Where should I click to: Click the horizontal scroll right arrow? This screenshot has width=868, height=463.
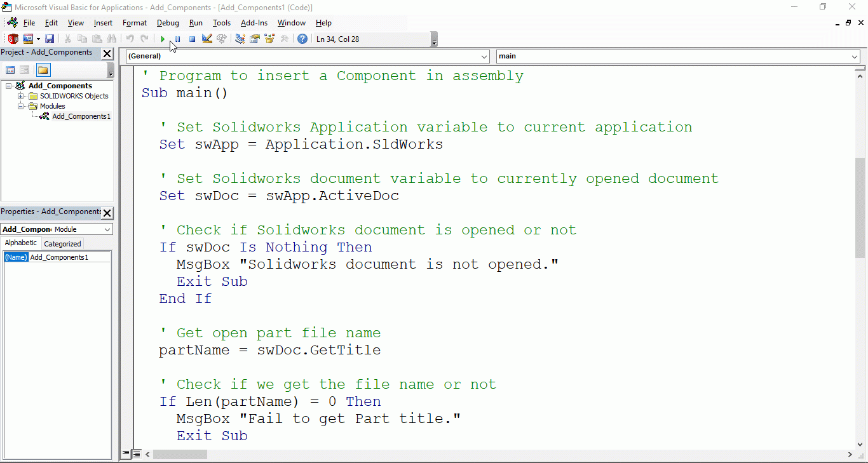pos(850,455)
